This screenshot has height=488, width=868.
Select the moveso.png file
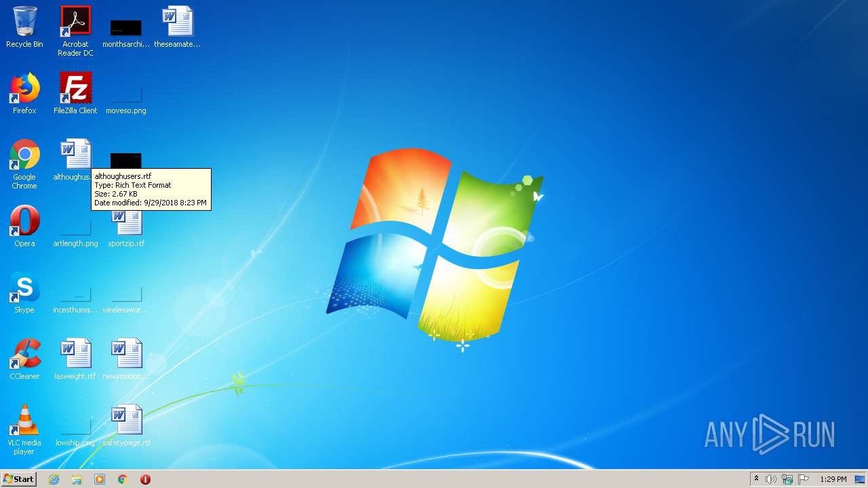click(126, 100)
